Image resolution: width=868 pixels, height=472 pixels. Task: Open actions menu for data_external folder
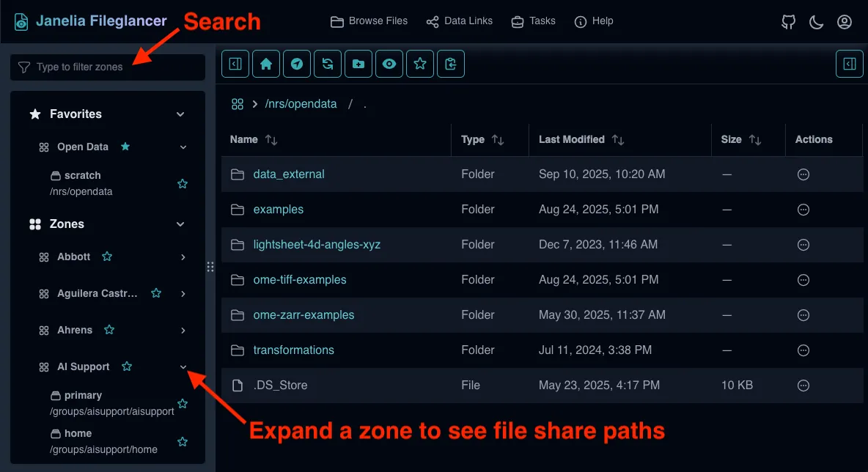click(x=803, y=174)
